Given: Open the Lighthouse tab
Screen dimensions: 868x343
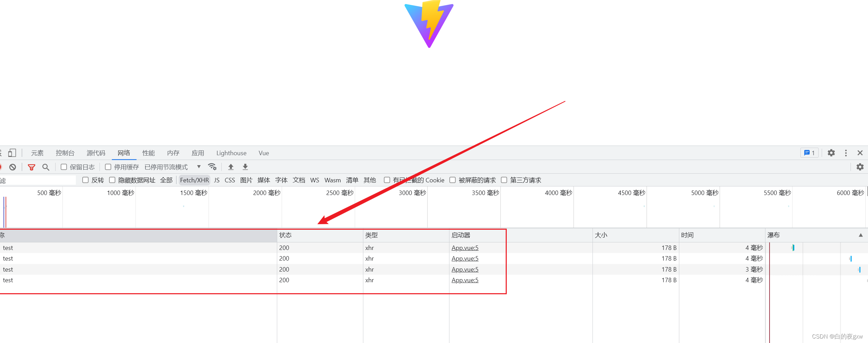Looking at the screenshot, I should [231, 153].
